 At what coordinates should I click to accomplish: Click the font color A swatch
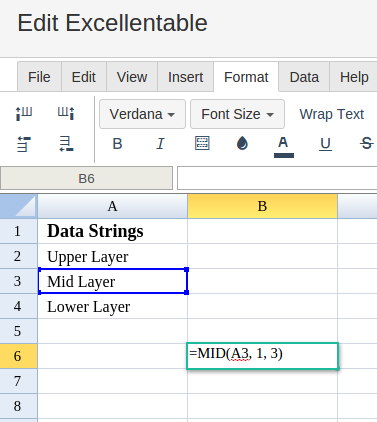coord(284,146)
